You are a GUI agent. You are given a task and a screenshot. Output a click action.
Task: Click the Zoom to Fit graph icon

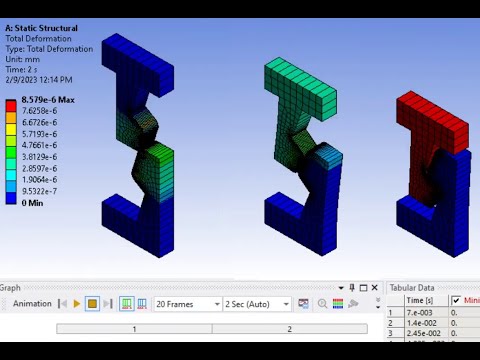(x=322, y=304)
